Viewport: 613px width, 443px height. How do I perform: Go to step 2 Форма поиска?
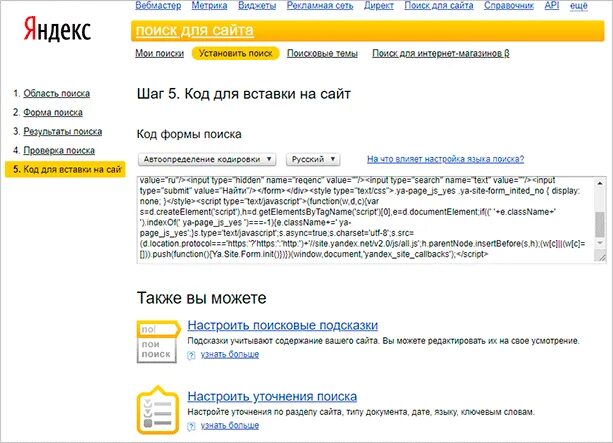[x=53, y=113]
